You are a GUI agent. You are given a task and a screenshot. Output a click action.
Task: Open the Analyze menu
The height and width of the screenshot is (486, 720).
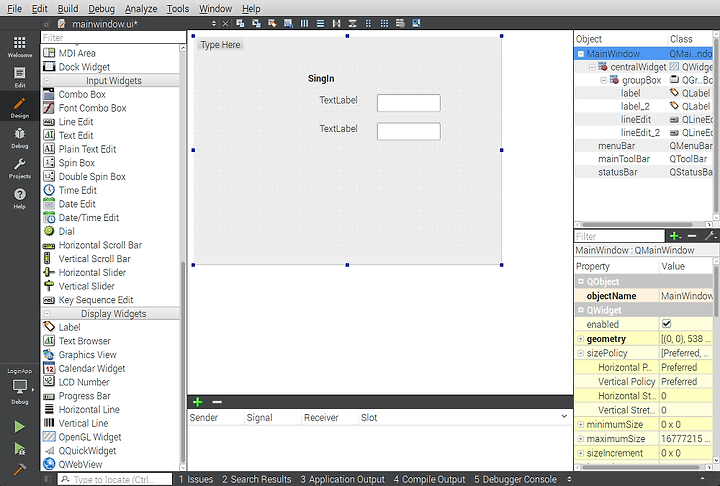click(141, 9)
